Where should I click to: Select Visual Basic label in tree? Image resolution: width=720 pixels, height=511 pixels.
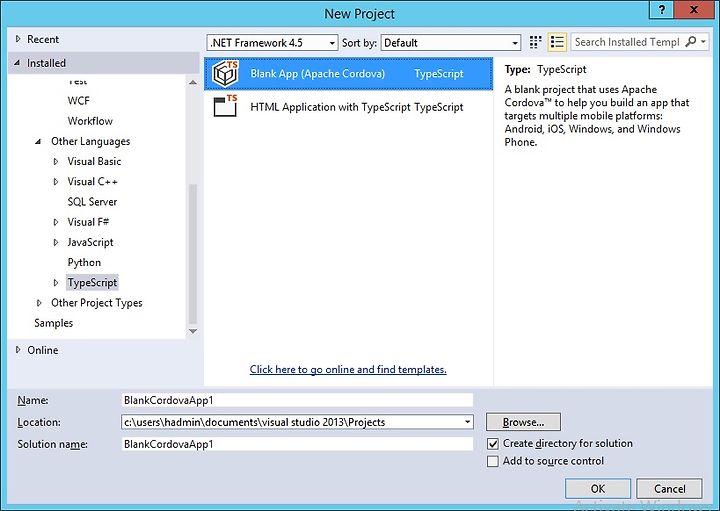[x=94, y=161]
